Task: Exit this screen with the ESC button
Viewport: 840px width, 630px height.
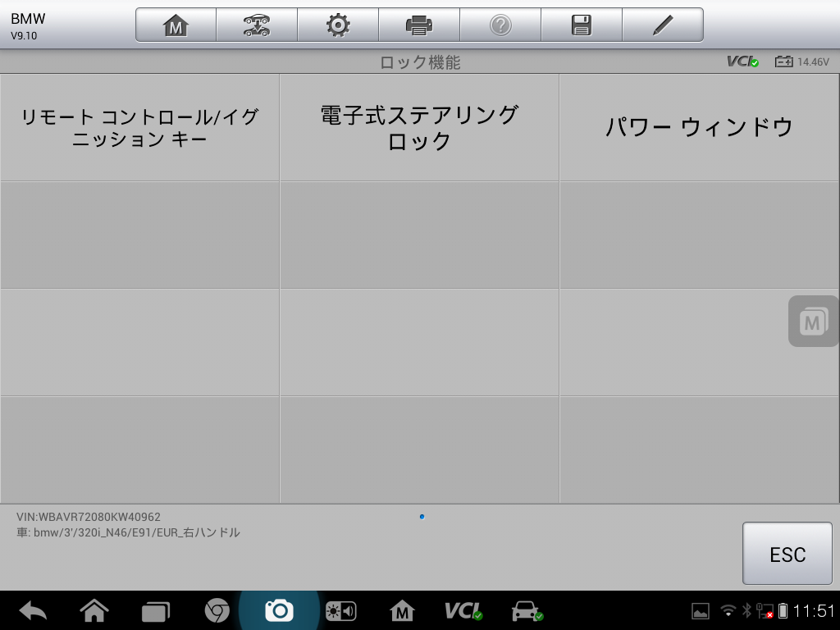Action: (787, 554)
